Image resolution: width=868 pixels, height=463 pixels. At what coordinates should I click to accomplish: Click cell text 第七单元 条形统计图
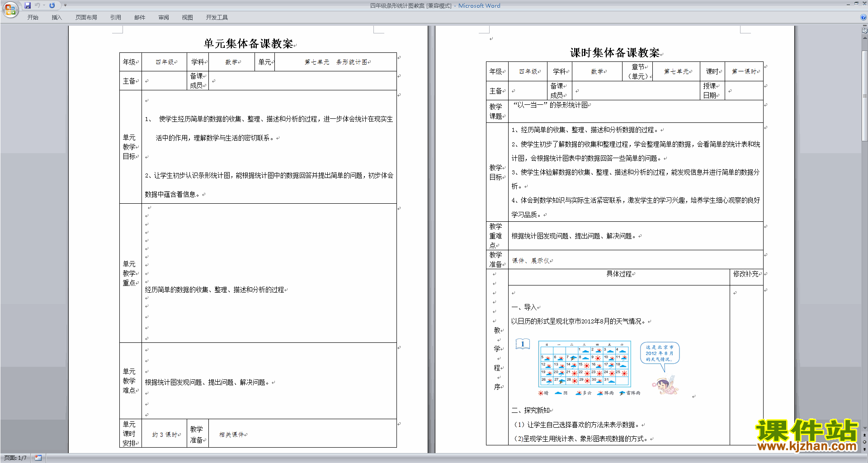pyautogui.click(x=336, y=62)
